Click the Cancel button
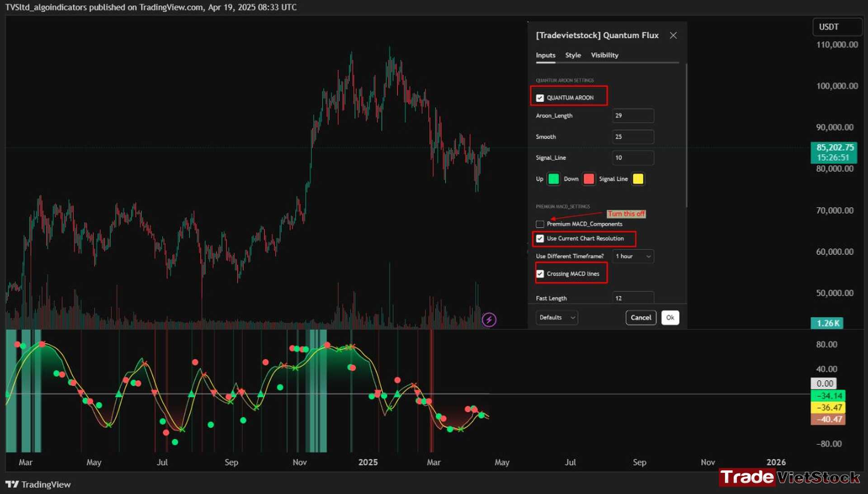The image size is (868, 494). [641, 318]
